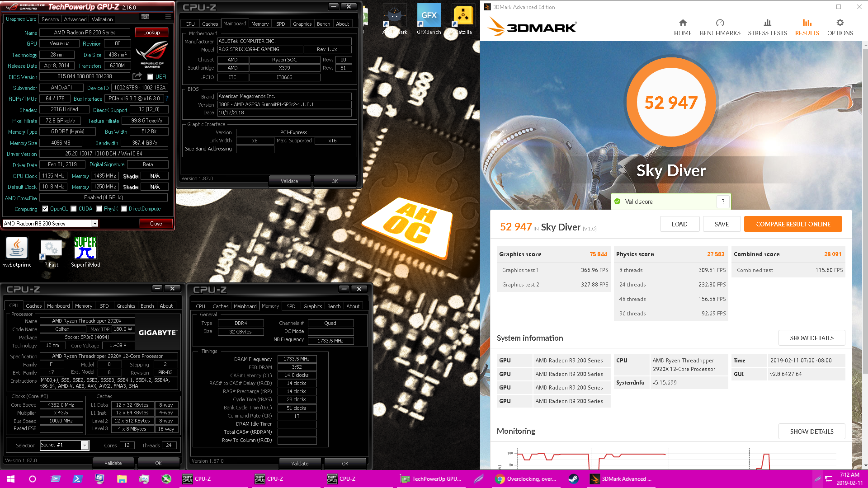Screen dimensions: 868x488
Task: Switch to the Advanced tab in GPU-Z
Action: (75, 19)
